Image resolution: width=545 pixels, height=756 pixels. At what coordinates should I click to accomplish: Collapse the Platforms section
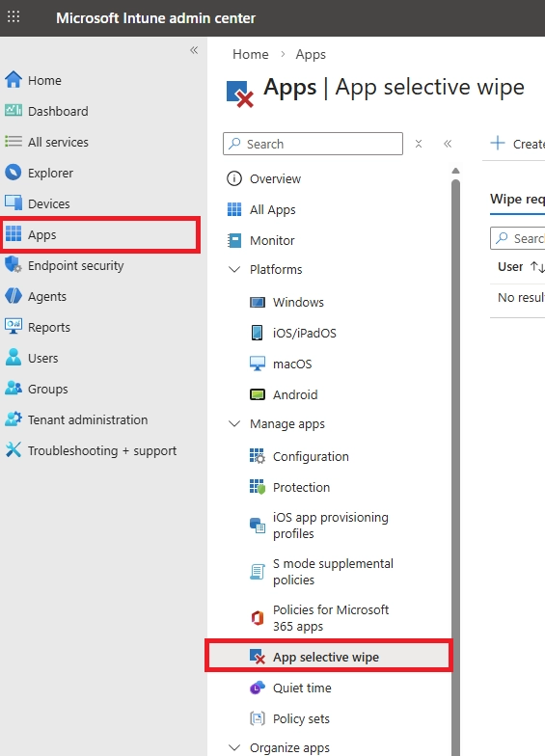[234, 270]
